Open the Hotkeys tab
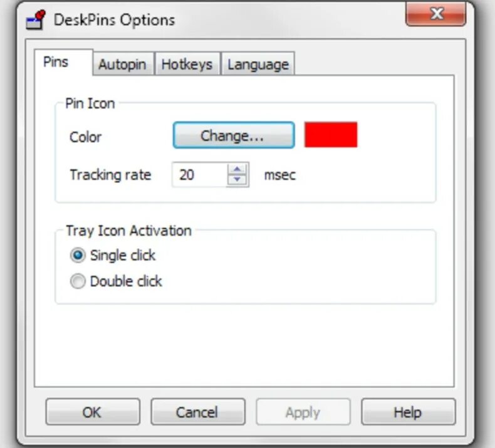The width and height of the screenshot is (495, 448). [187, 64]
